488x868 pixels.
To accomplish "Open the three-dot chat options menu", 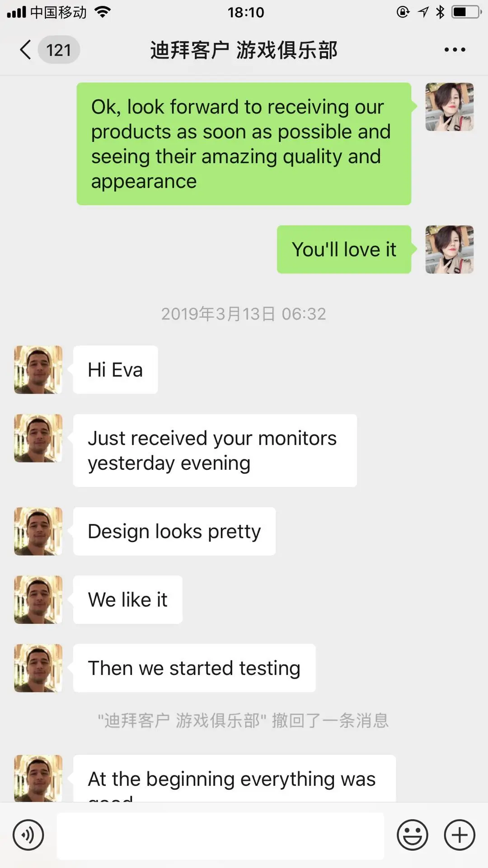I will [x=455, y=50].
